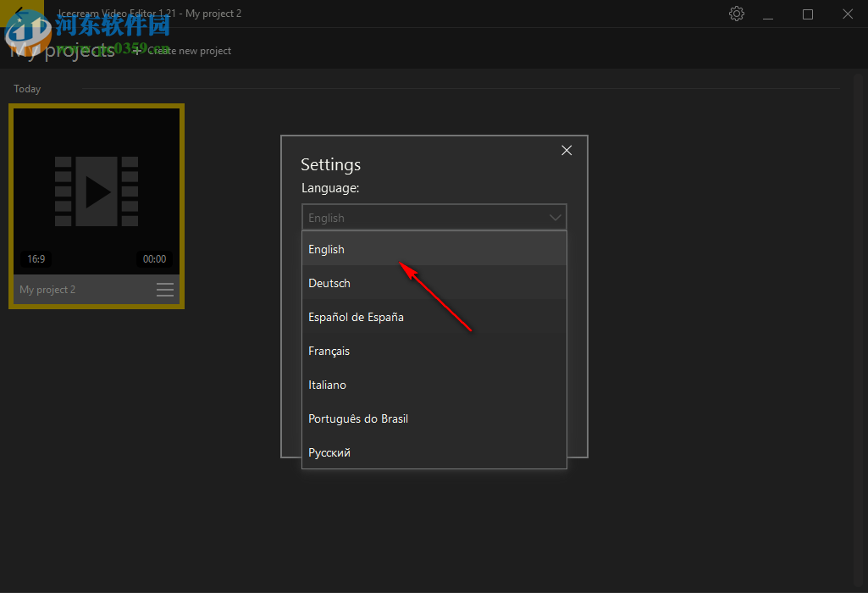Open settings via the gear icon
The width and height of the screenshot is (868, 593).
click(x=737, y=14)
